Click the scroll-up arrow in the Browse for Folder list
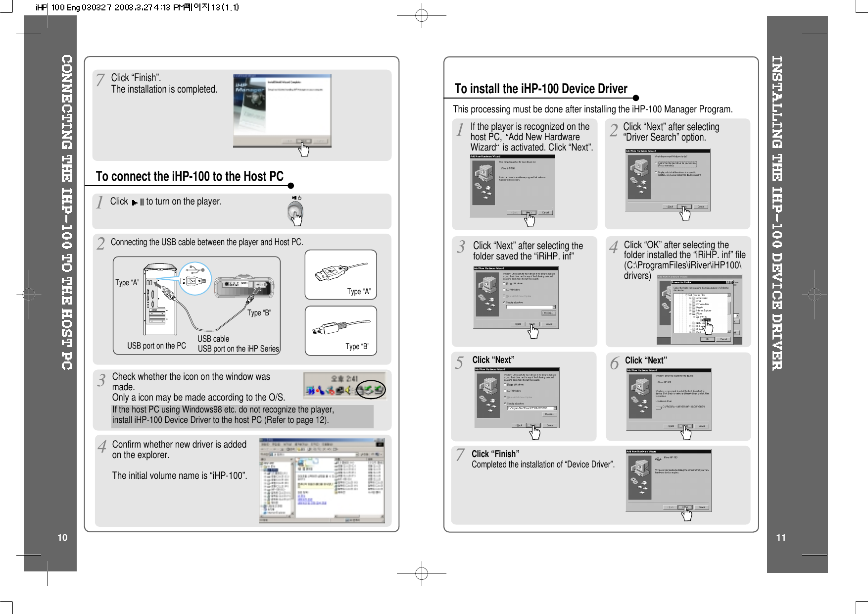This screenshot has height=614, width=868. [x=729, y=295]
